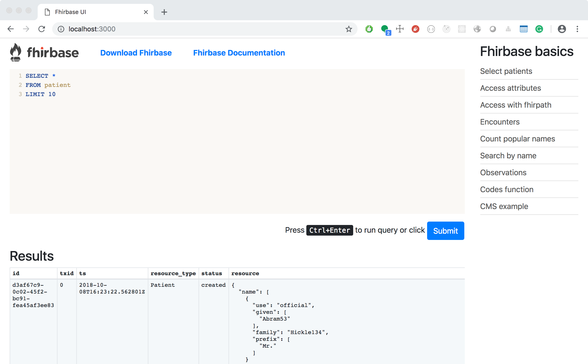Click the JSON viewer extension icon

431,29
